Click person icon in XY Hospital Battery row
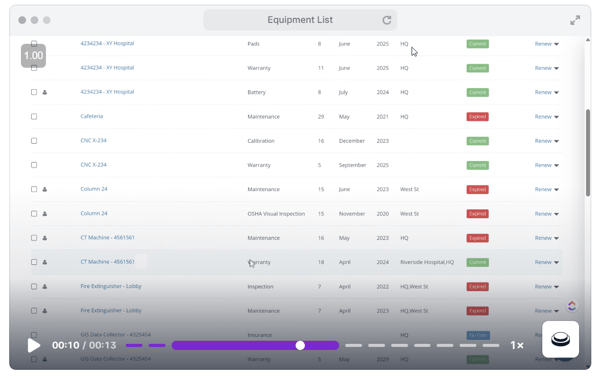The height and width of the screenshot is (378, 600). click(x=45, y=92)
